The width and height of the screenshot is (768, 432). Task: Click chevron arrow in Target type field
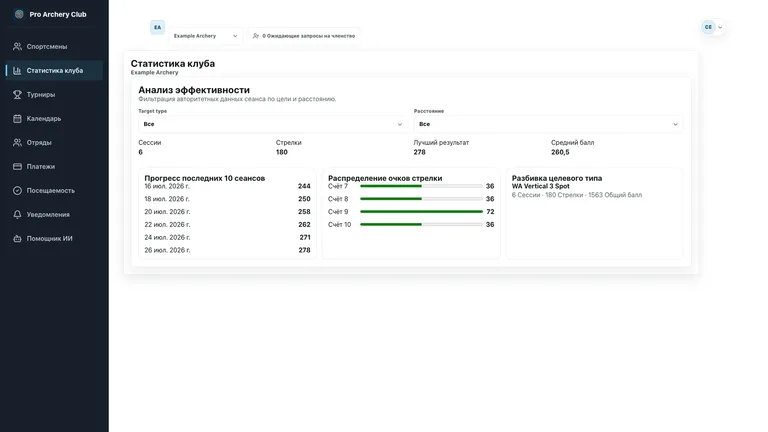[400, 124]
